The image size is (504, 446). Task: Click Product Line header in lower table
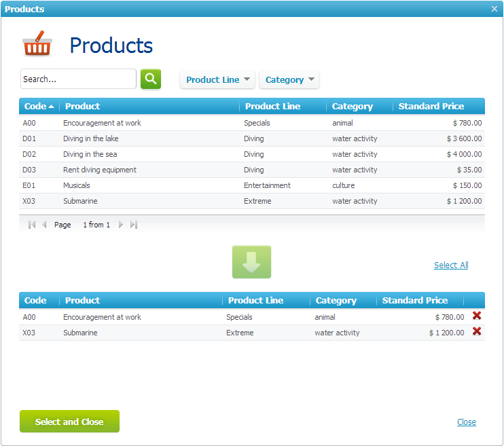point(266,300)
